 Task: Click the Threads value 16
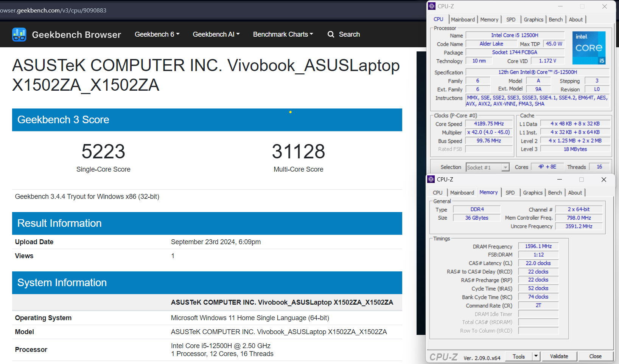599,167
